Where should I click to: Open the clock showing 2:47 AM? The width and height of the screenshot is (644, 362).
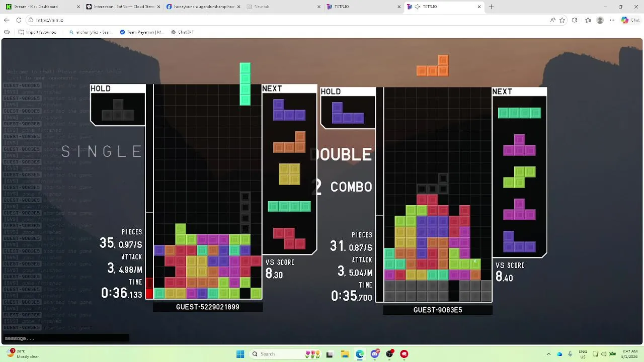coord(628,354)
